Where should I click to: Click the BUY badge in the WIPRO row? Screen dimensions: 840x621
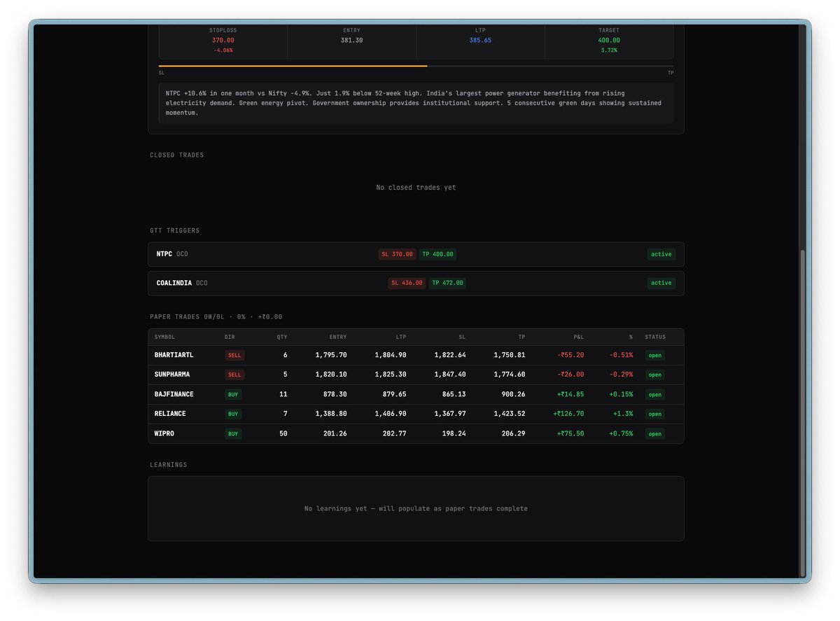[233, 433]
